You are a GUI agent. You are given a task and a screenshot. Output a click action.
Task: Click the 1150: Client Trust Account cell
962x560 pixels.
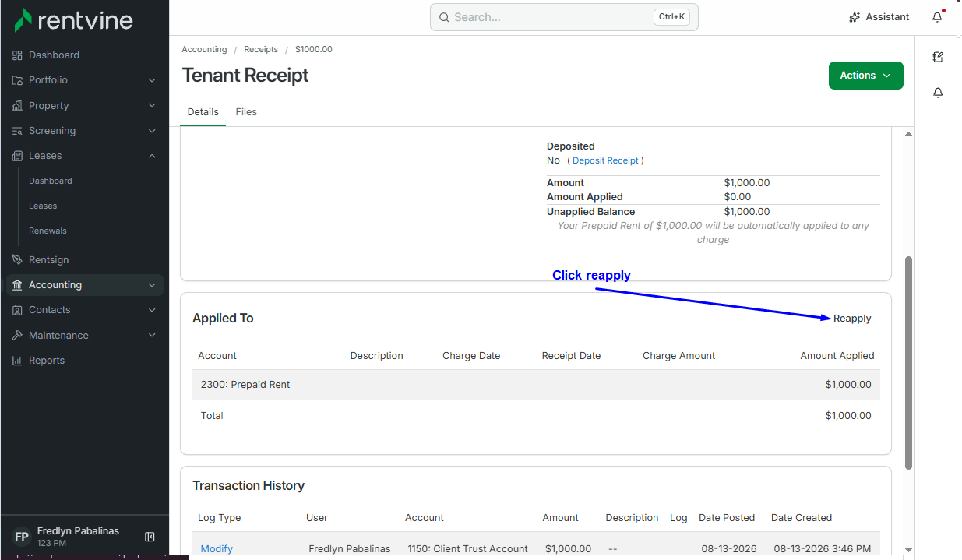(x=467, y=549)
